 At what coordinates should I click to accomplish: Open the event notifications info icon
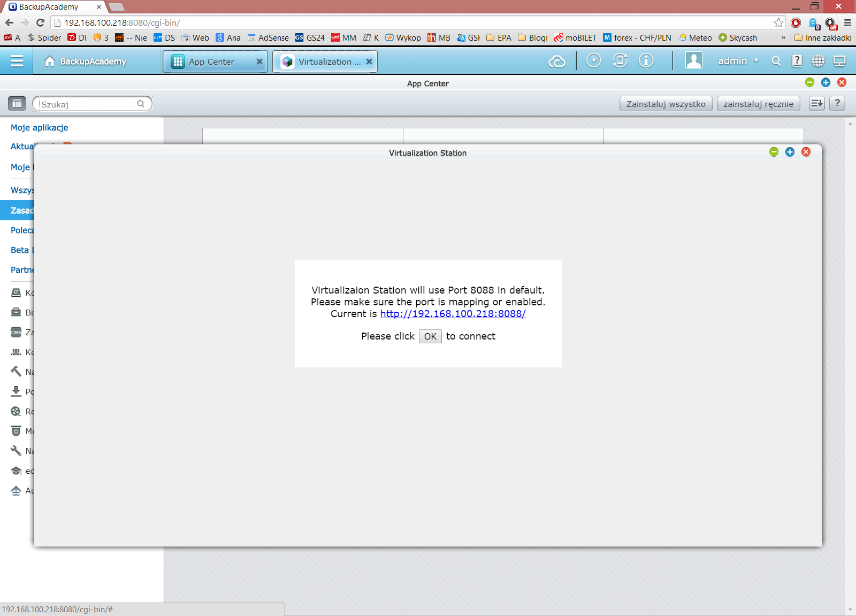point(646,60)
